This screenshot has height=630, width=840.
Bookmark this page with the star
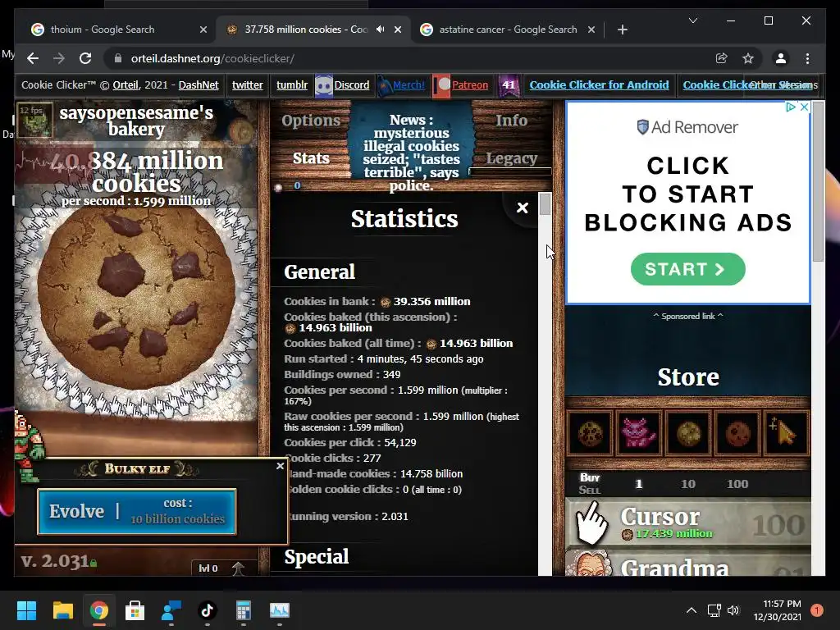748,58
